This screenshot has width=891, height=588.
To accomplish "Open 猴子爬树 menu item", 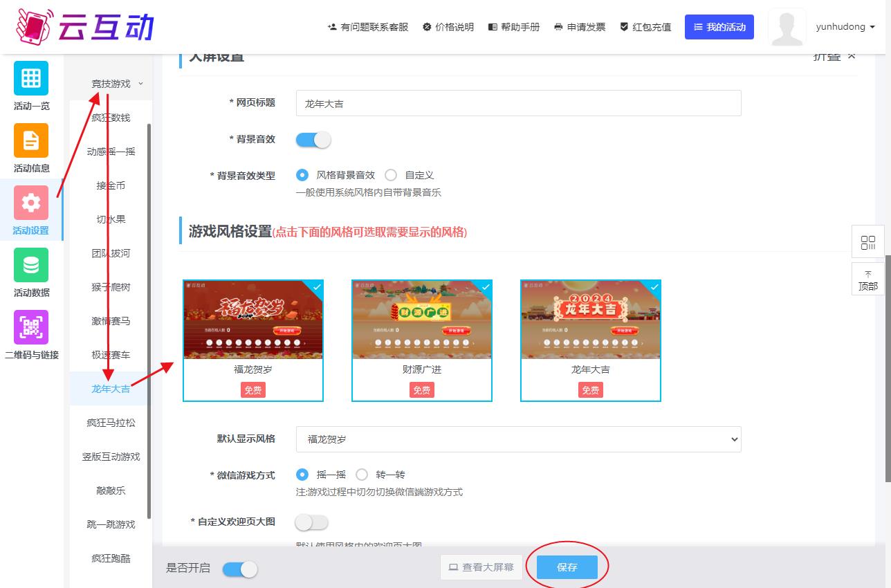I will pyautogui.click(x=111, y=287).
